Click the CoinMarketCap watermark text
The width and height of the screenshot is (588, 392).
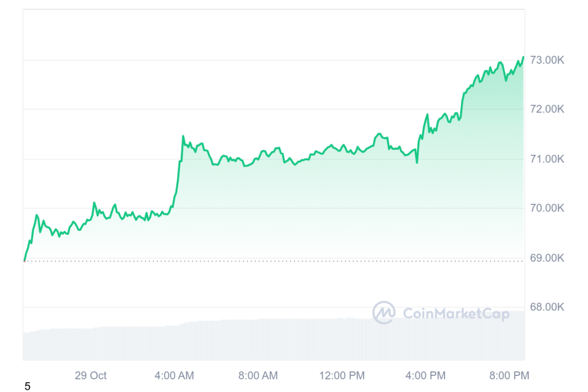pos(456,313)
